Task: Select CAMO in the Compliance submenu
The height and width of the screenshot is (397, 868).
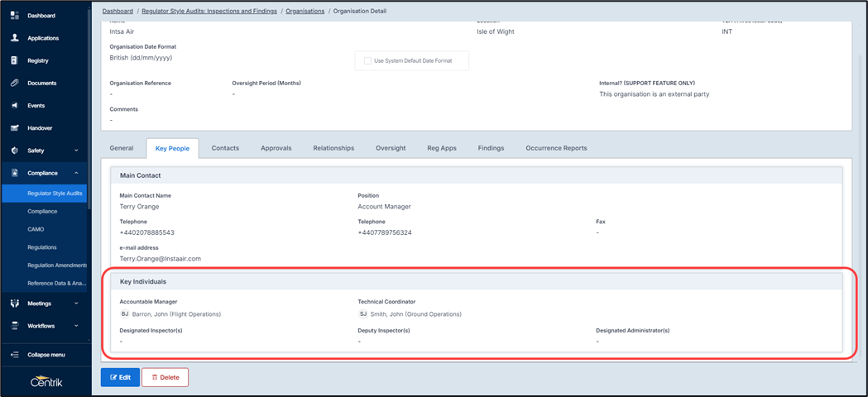Action: tap(36, 229)
